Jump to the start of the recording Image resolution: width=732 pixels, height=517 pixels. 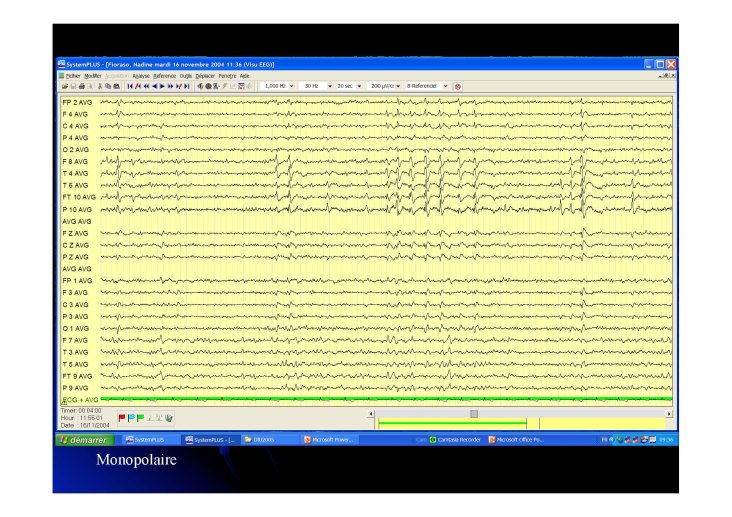130,86
